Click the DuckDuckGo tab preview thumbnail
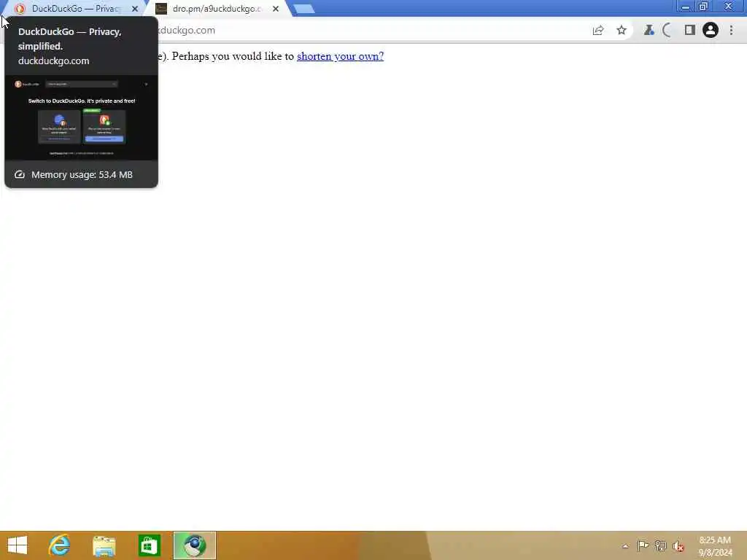 coord(82,117)
